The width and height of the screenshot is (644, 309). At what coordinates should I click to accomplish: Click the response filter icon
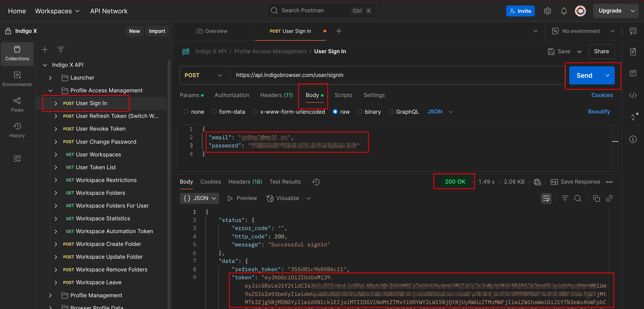565,198
